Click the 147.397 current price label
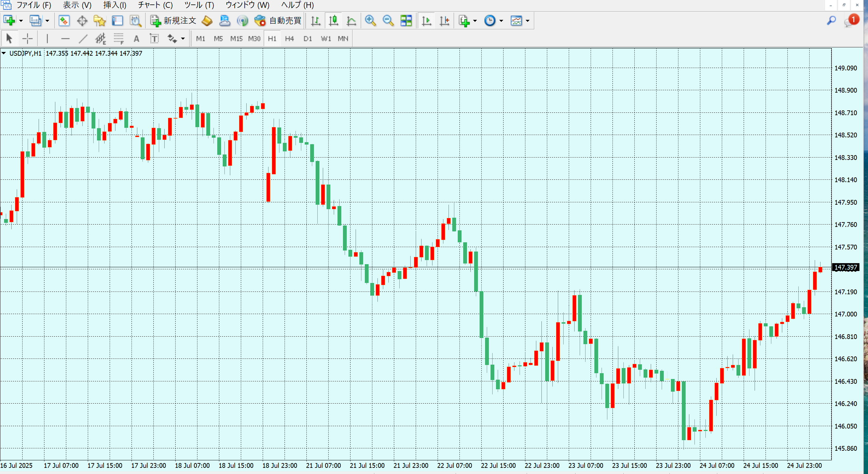868x474 pixels. point(846,267)
